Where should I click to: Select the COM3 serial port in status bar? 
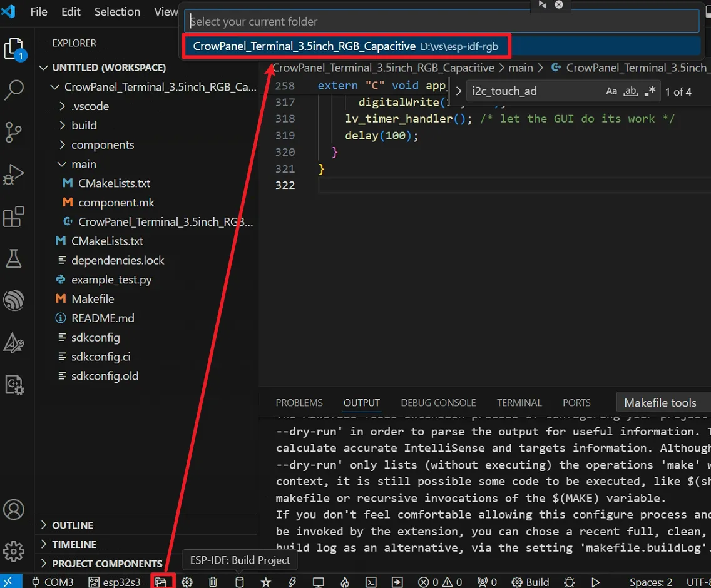[53, 582]
